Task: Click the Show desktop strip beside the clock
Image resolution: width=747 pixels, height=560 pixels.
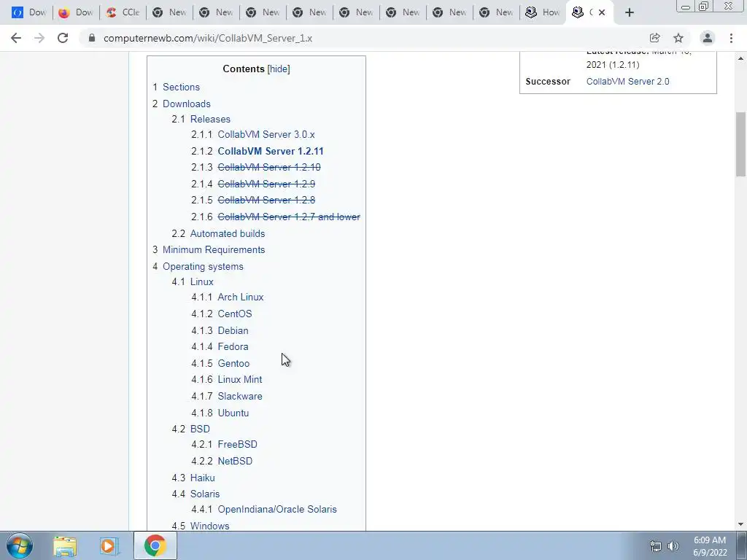Action: [x=742, y=545]
